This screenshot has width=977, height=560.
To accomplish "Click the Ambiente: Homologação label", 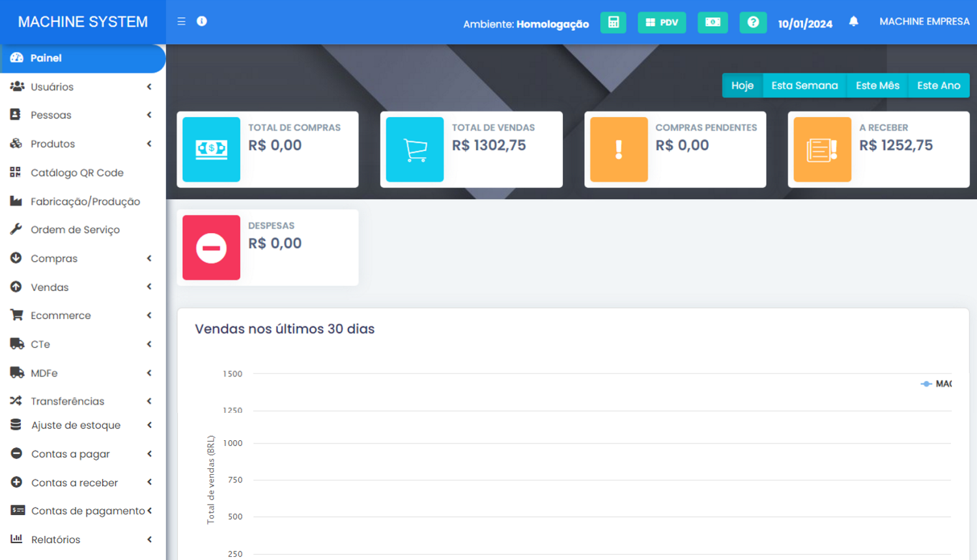I will tap(526, 24).
